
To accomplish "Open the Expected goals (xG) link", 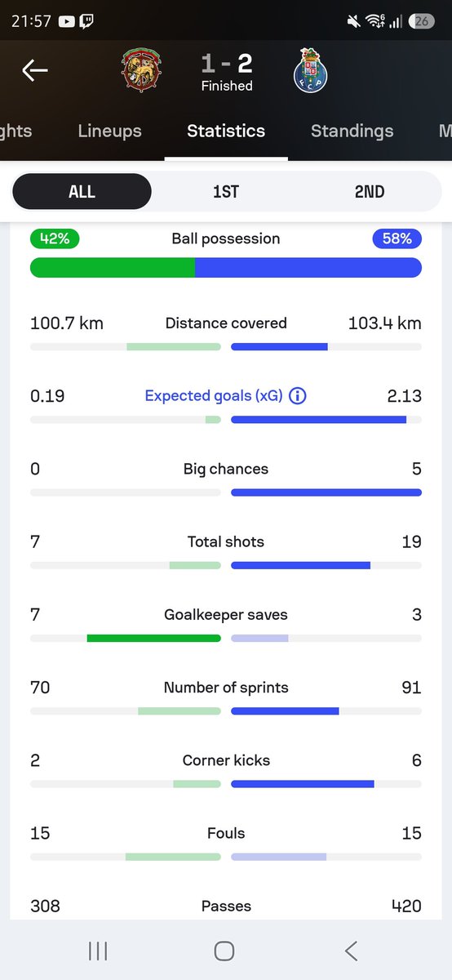I will click(x=214, y=396).
